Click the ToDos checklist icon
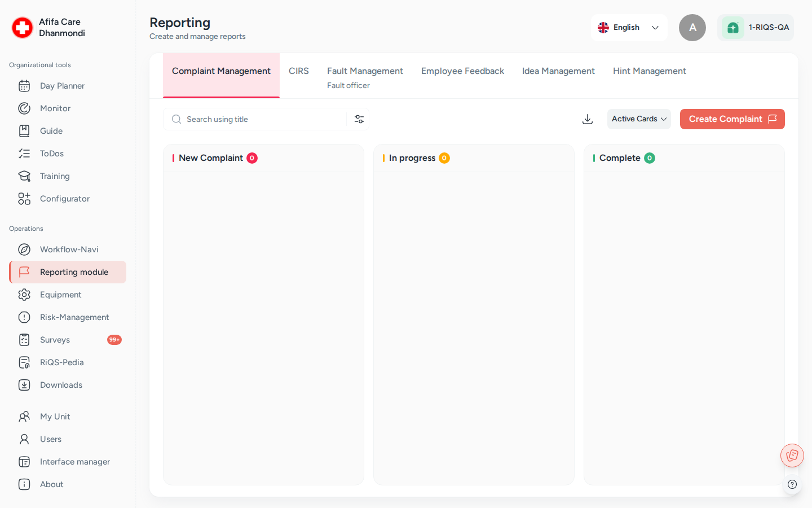The height and width of the screenshot is (508, 812). click(24, 154)
